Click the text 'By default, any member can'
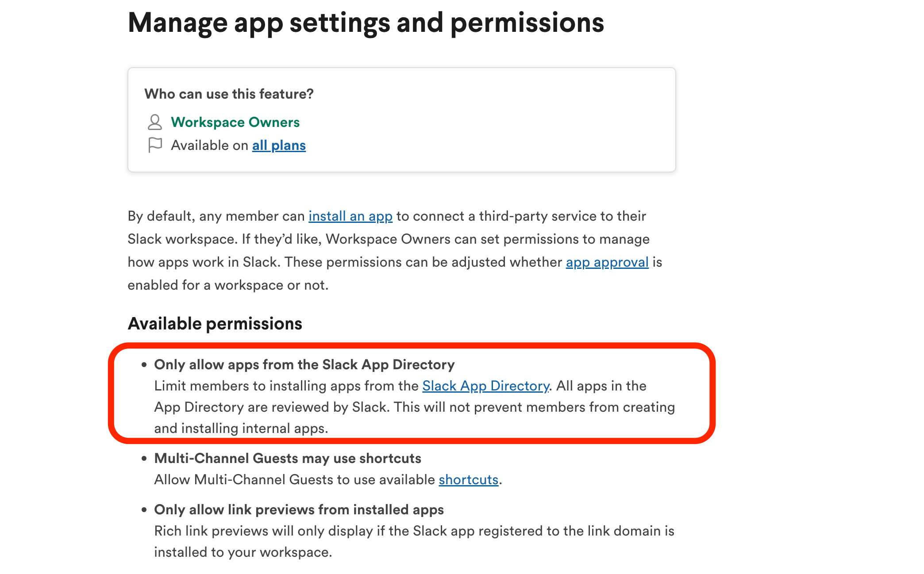 (x=216, y=216)
